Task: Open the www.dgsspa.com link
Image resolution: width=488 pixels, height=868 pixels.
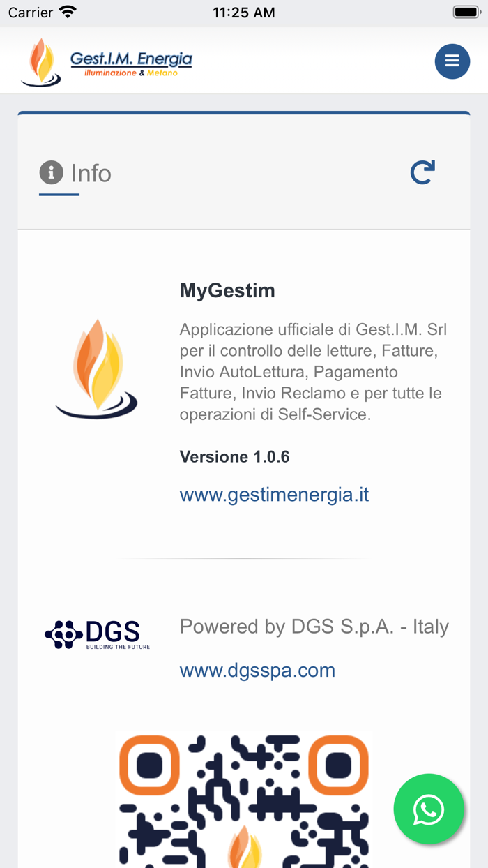Action: tap(257, 670)
